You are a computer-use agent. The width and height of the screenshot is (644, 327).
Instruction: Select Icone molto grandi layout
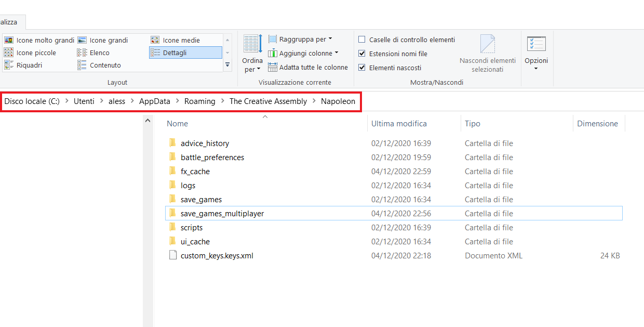pyautogui.click(x=39, y=40)
